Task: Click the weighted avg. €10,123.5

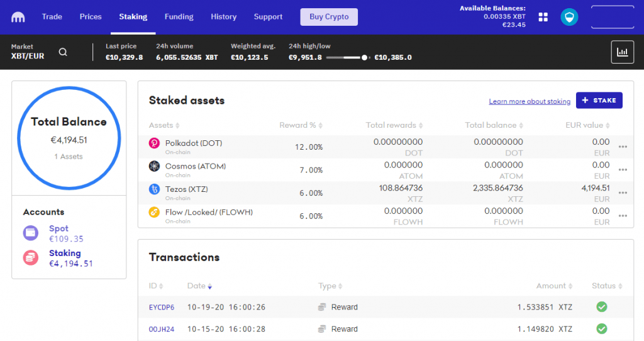Action: (x=249, y=57)
